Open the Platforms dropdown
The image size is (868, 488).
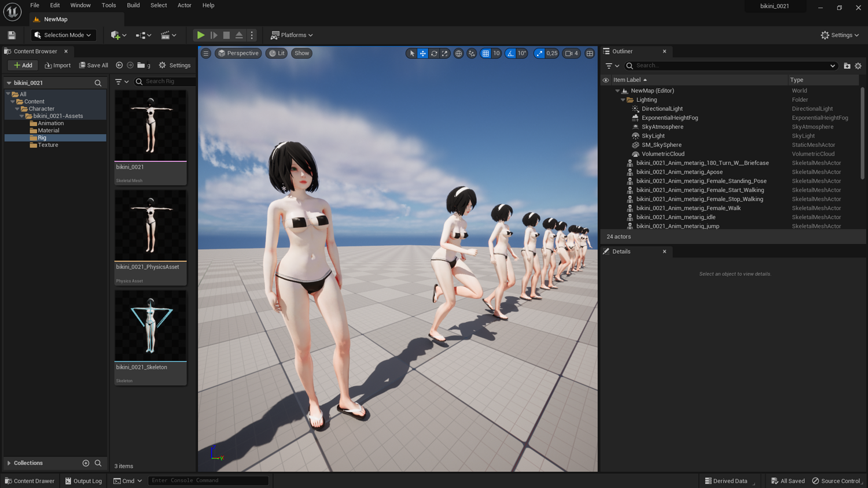pyautogui.click(x=292, y=35)
